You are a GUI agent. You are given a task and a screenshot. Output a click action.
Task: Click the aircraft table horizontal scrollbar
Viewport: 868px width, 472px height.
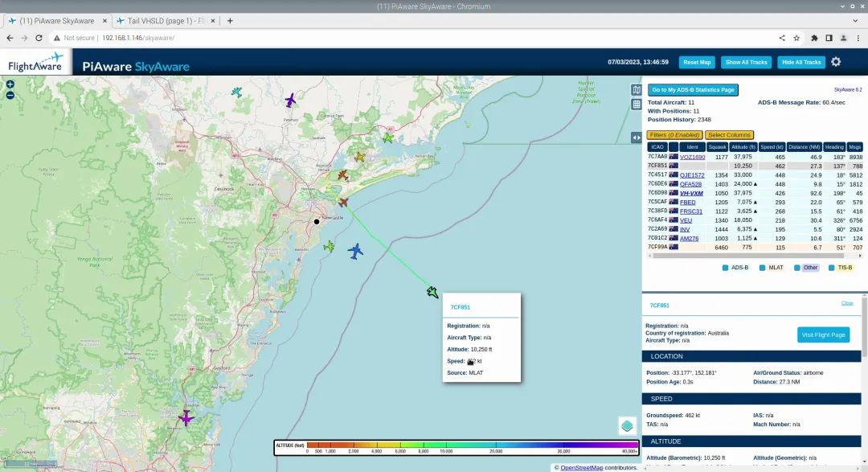point(748,256)
